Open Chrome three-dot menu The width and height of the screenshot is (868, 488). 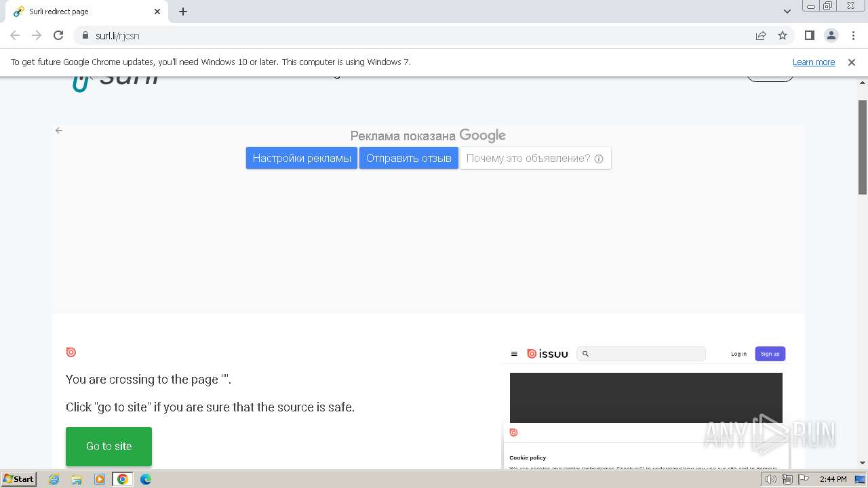point(852,35)
